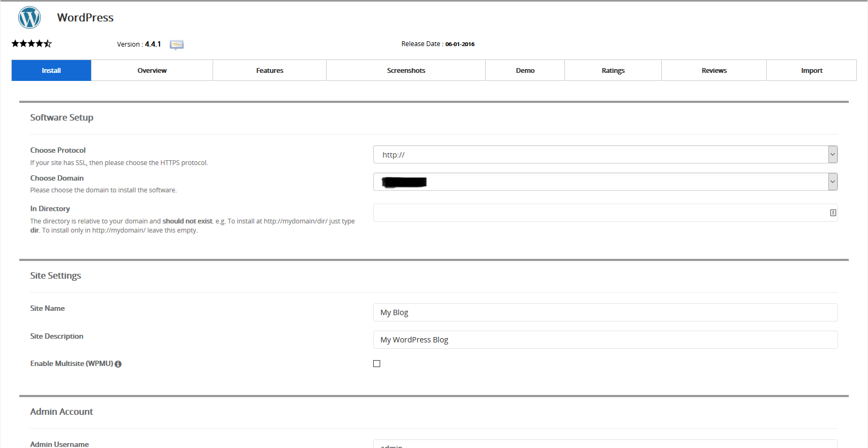Open the Choose Protocol dropdown

[x=605, y=154]
